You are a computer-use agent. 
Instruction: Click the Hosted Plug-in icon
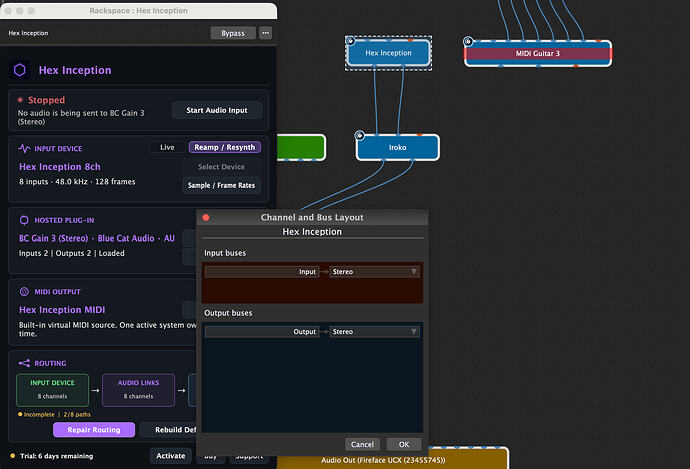click(x=24, y=220)
